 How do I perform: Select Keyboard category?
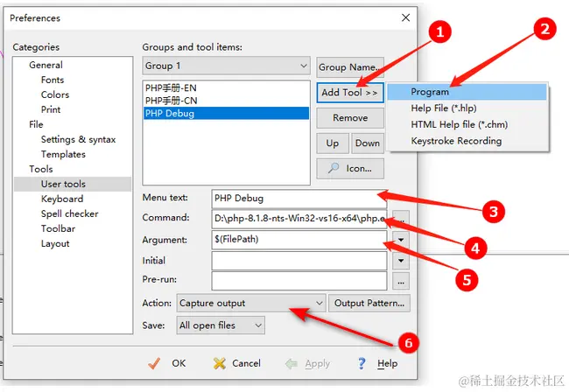coord(62,199)
